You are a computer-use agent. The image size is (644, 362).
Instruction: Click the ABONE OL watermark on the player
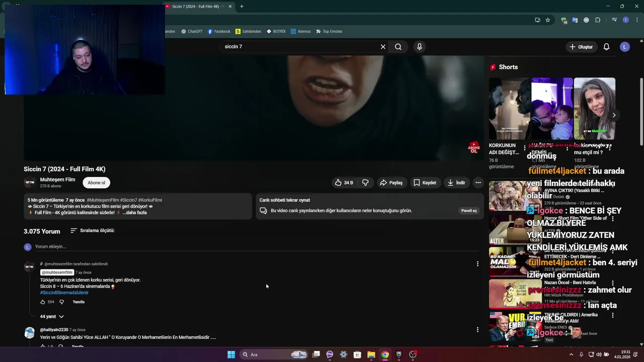(x=473, y=147)
